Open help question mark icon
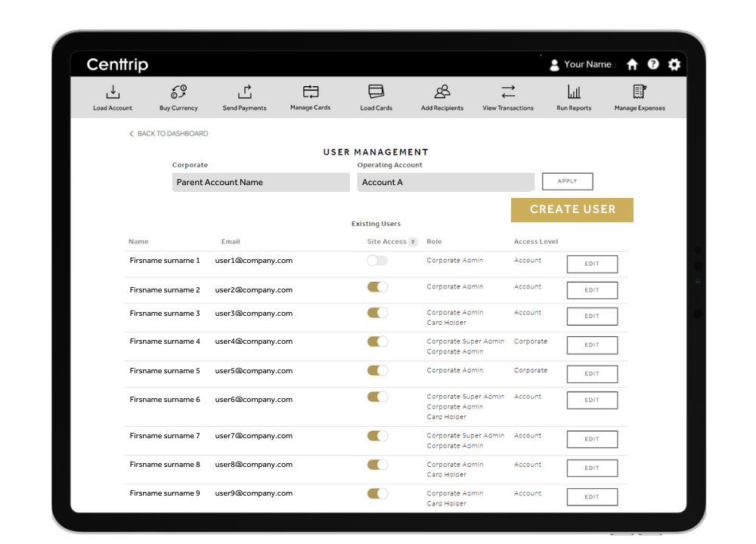Screen dimensions: 756x544 click(x=653, y=64)
